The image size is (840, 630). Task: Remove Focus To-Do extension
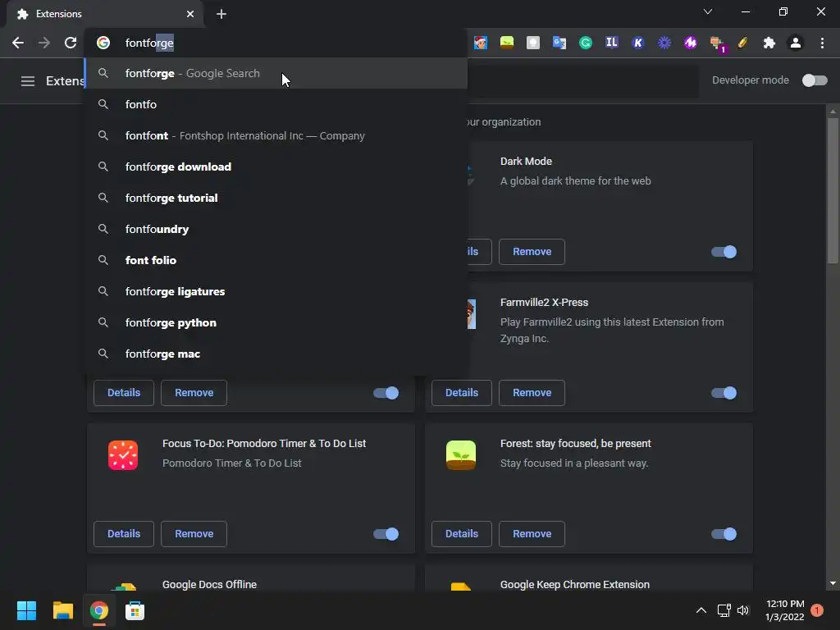coord(194,534)
